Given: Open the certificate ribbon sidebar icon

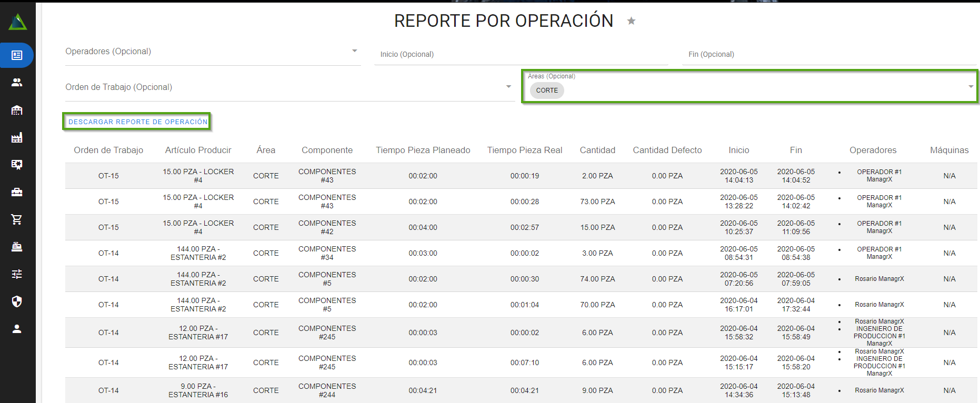Looking at the screenshot, I should pos(17,165).
